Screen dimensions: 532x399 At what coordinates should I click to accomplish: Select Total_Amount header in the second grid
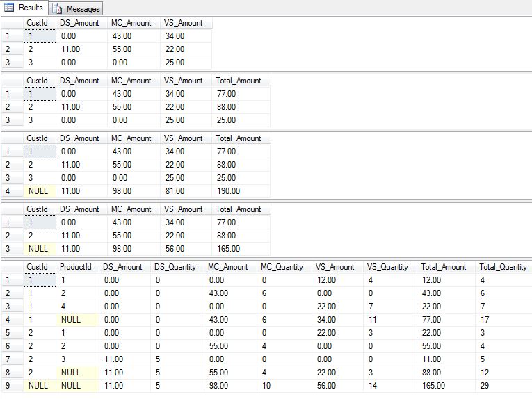pyautogui.click(x=241, y=81)
